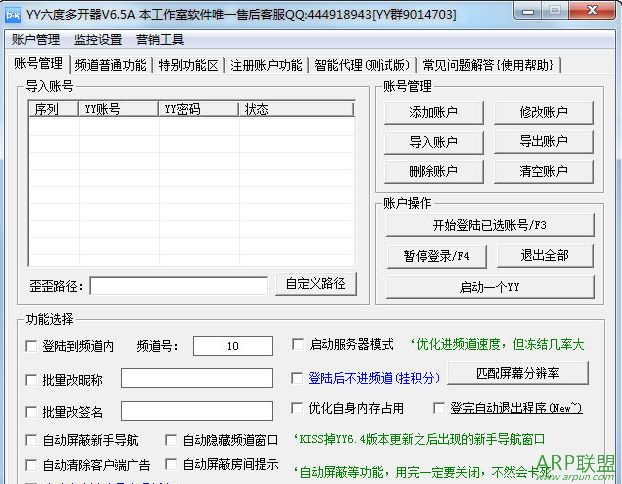622x484 pixels.
Task: Click the 退出全部 button
Action: [x=545, y=255]
